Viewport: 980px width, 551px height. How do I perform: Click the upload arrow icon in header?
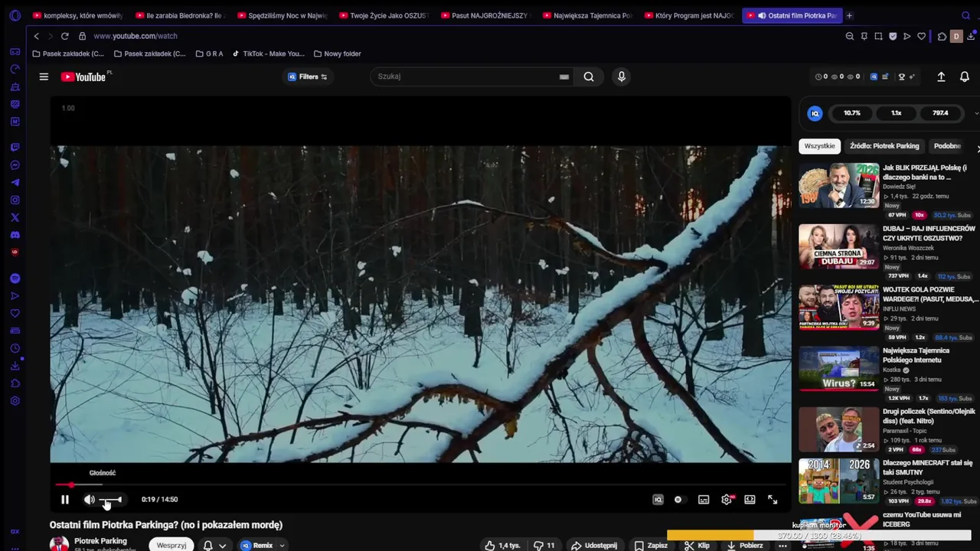(x=941, y=77)
